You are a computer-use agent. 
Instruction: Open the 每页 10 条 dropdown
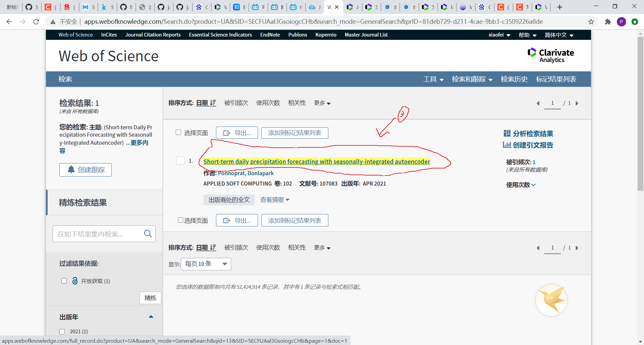coord(205,264)
